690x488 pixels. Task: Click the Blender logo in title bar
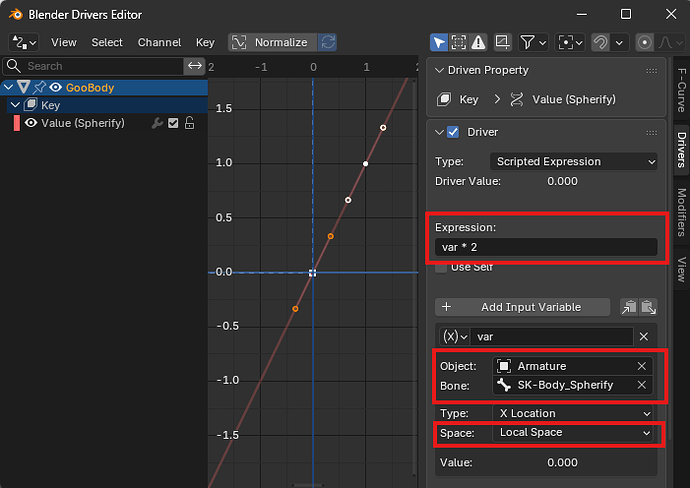(15, 14)
